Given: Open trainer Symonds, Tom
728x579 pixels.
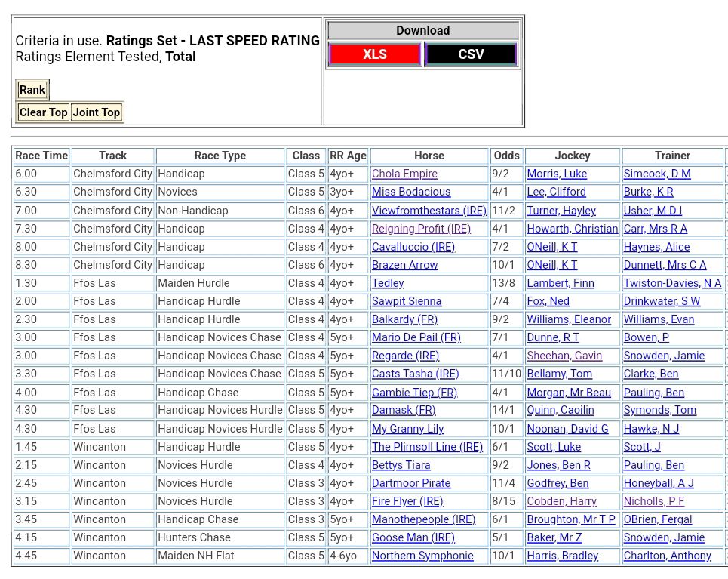Looking at the screenshot, I should pos(659,410).
